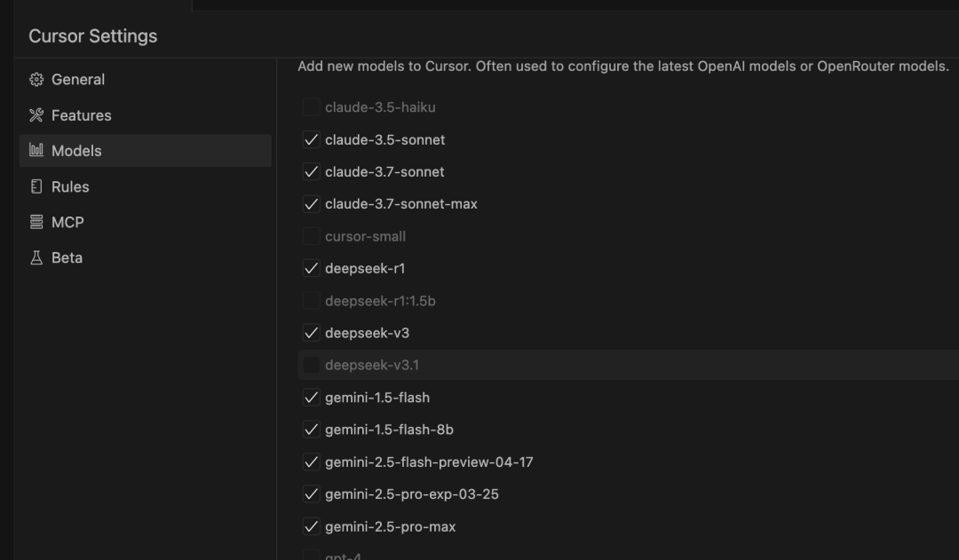Click the gemini-2.5-pro-exp-03-25 model label
Viewport: 959px width, 560px height.
click(x=411, y=494)
